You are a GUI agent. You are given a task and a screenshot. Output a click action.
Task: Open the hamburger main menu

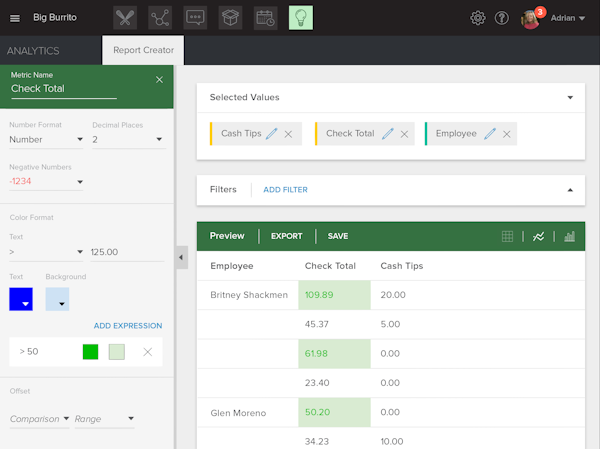click(x=15, y=18)
